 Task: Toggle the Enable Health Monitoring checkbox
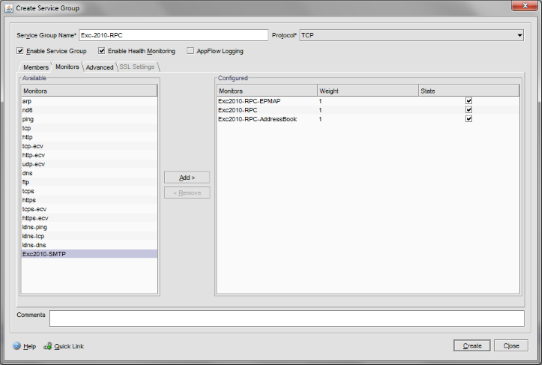pos(101,51)
